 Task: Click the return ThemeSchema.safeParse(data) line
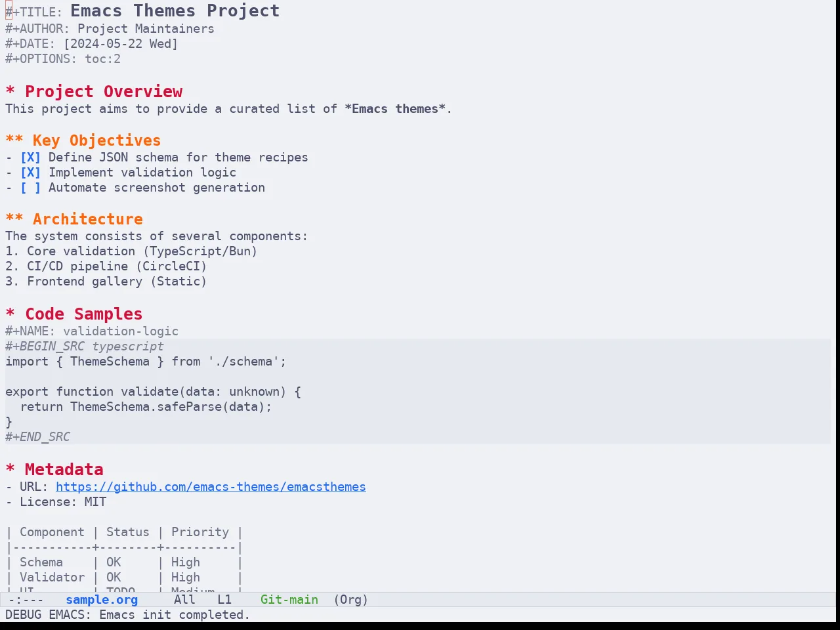coord(146,407)
